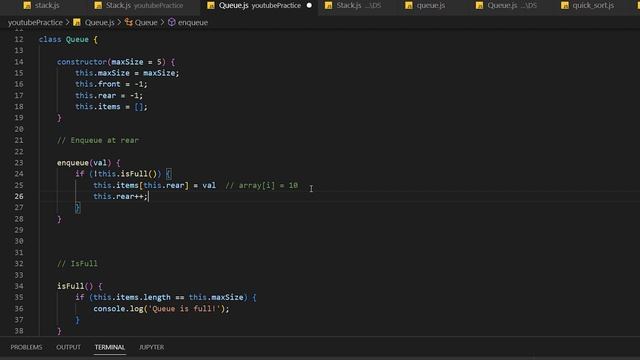Click line number 26 in gutter
Screen dimensions: 640x360
pyautogui.click(x=19, y=196)
